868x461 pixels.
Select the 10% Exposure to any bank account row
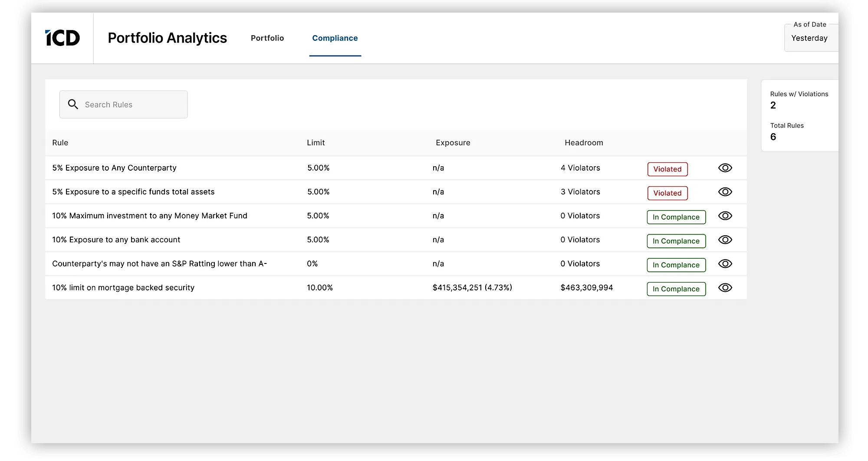116,240
